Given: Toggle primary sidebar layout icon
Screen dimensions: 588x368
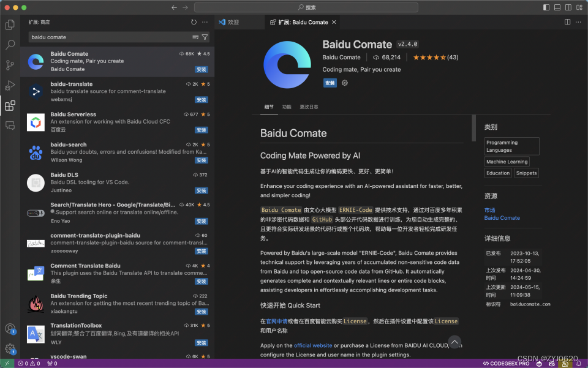Looking at the screenshot, I should point(546,7).
